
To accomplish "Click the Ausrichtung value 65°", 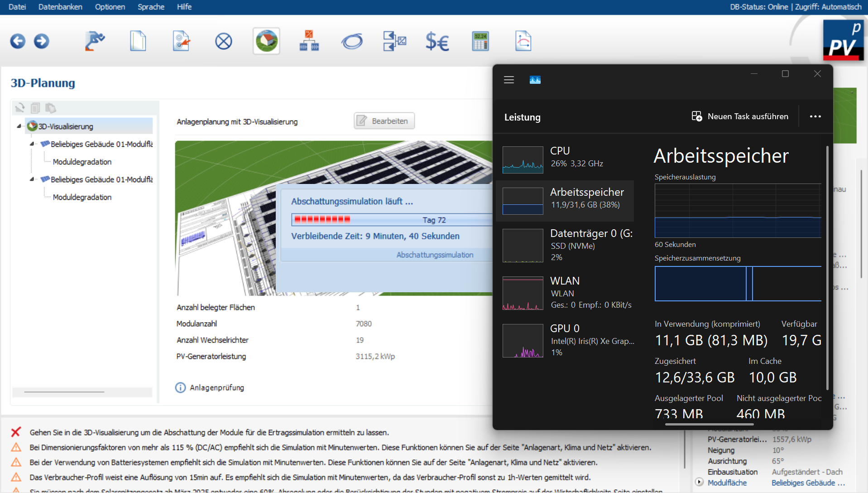I will click(778, 461).
